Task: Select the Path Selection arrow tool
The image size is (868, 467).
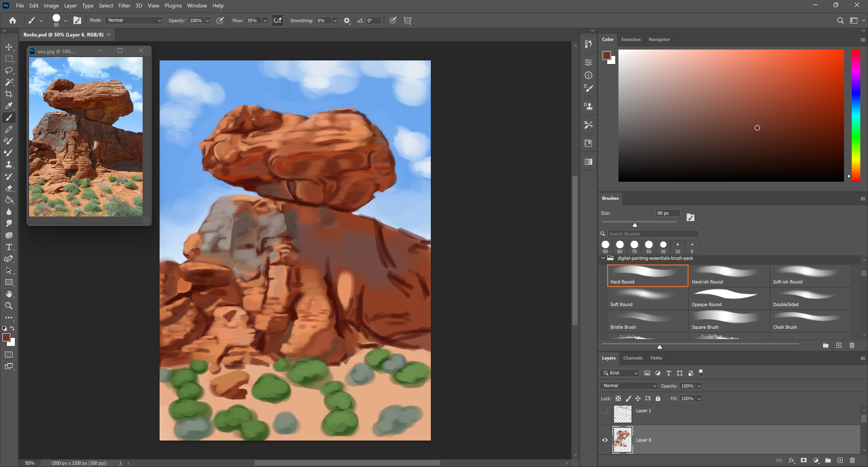Action: tap(9, 271)
